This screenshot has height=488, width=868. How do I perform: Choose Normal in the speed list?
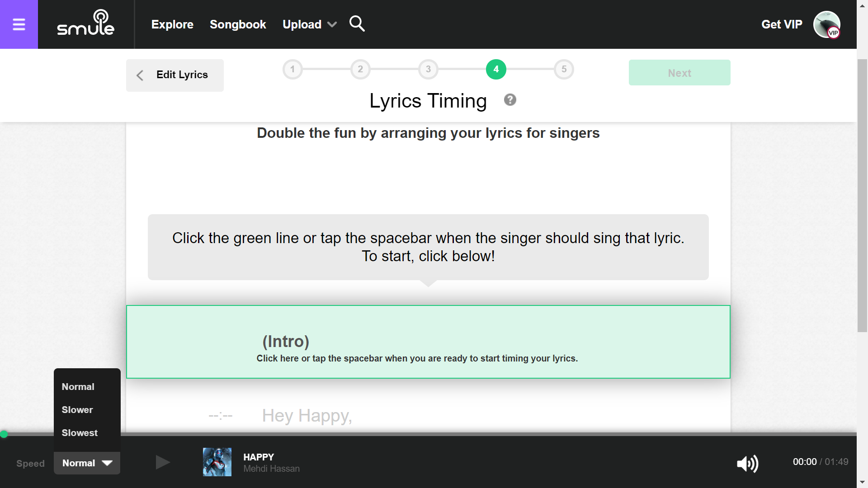pyautogui.click(x=78, y=387)
